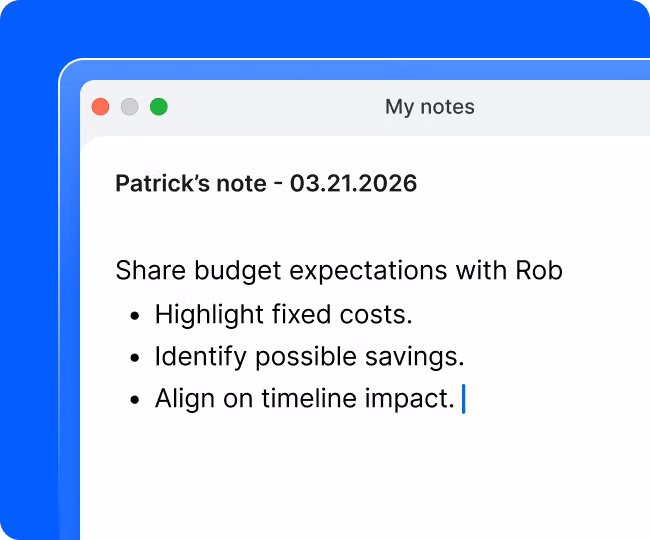Image resolution: width=650 pixels, height=540 pixels.
Task: Click the word "Patrick's" in the heading
Action: click(155, 184)
